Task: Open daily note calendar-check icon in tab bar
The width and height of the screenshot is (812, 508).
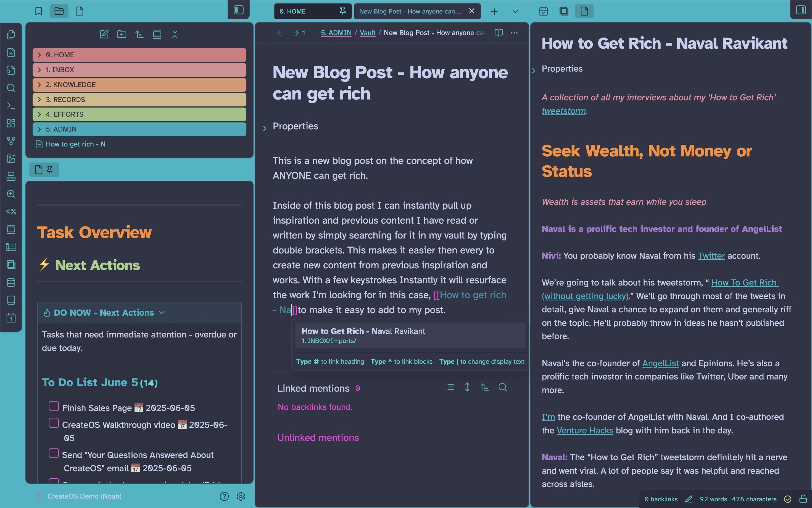Action: pos(544,11)
